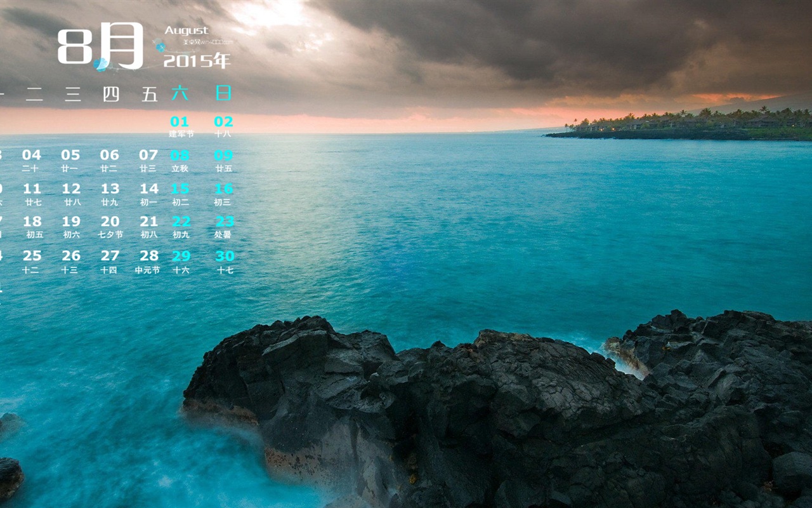Click the 2015年 year label
This screenshot has width=812, height=508.
(x=197, y=61)
